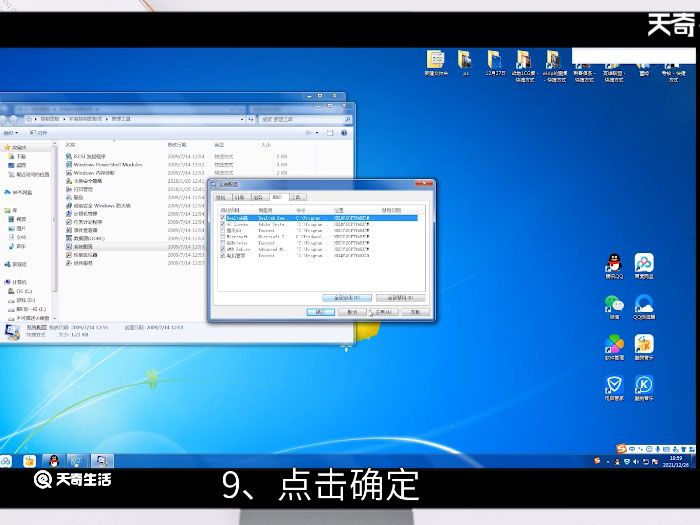Open Windows PowerShell Modules shortcut
The width and height of the screenshot is (700, 525).
(x=104, y=164)
